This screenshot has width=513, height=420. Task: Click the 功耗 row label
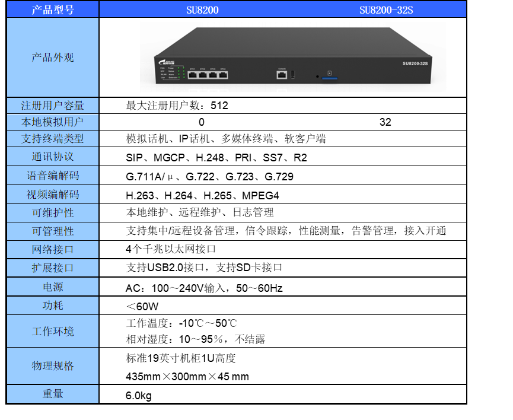pos(53,306)
